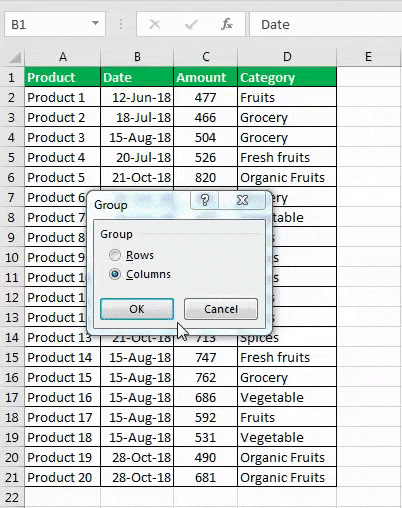Select column A header
This screenshot has width=402, height=508.
[x=63, y=57]
